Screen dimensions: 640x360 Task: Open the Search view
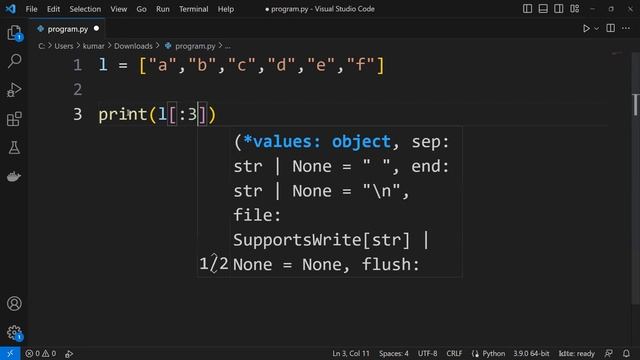14,61
